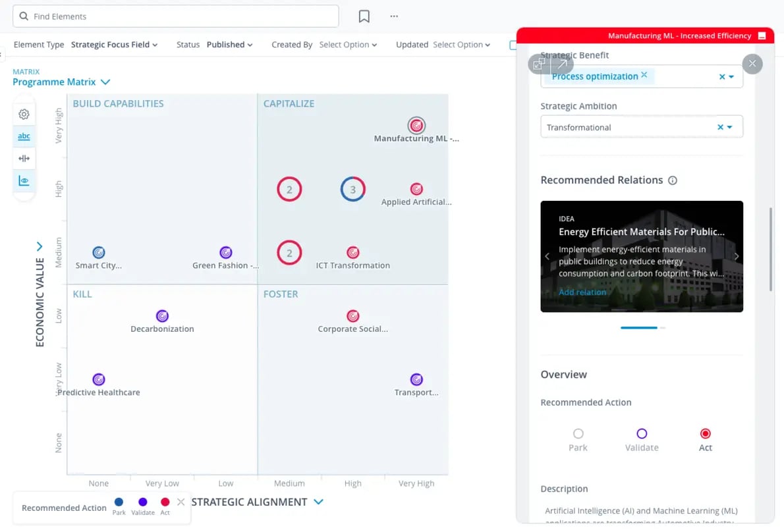Image resolution: width=784 pixels, height=532 pixels.
Task: Click info icon next to Recommended Relations
Action: point(673,180)
